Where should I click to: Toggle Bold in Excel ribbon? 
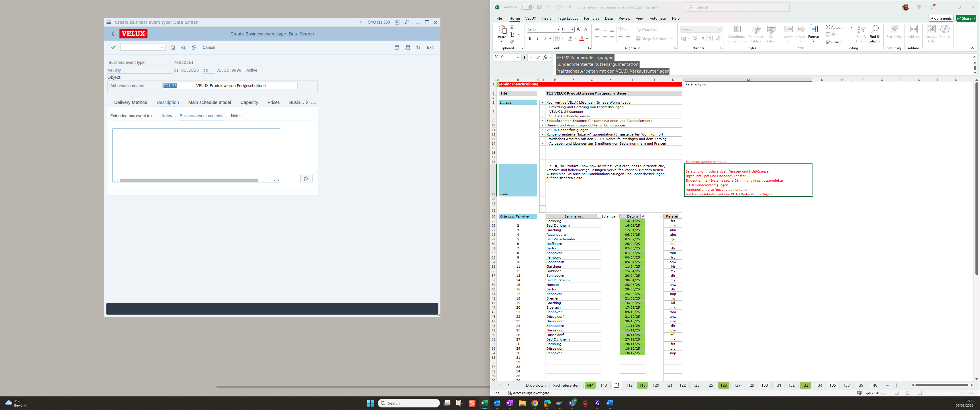[x=530, y=38]
